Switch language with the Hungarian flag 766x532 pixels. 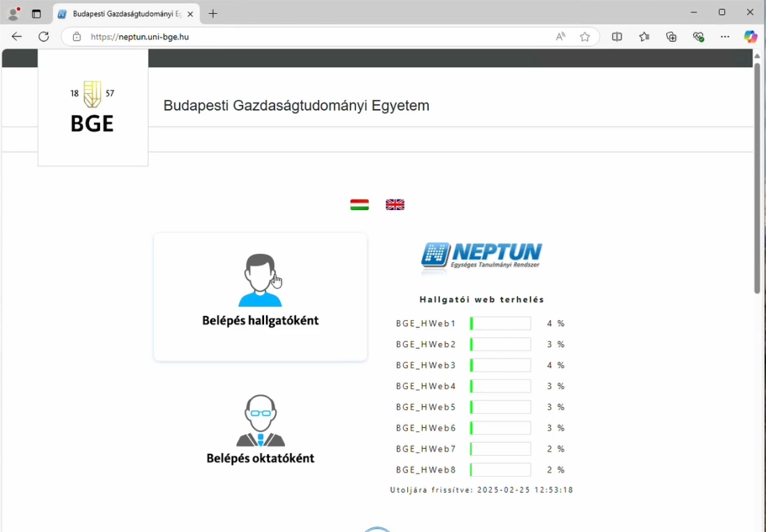pyautogui.click(x=359, y=205)
